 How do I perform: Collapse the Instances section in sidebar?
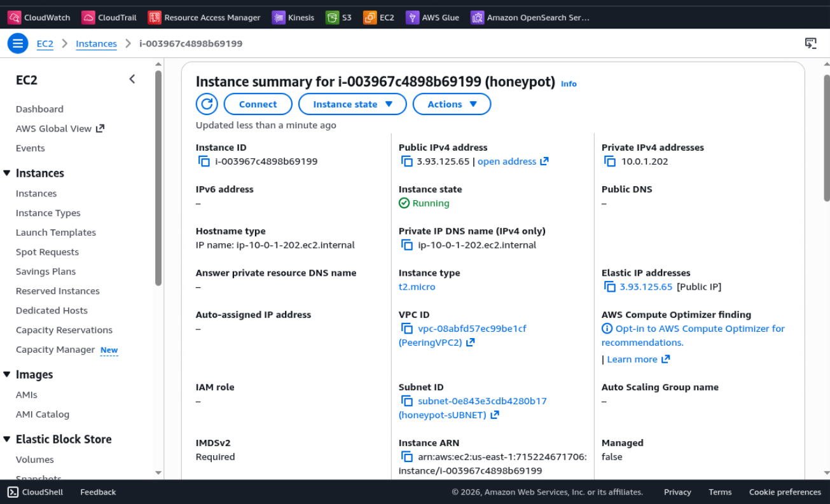[7, 173]
